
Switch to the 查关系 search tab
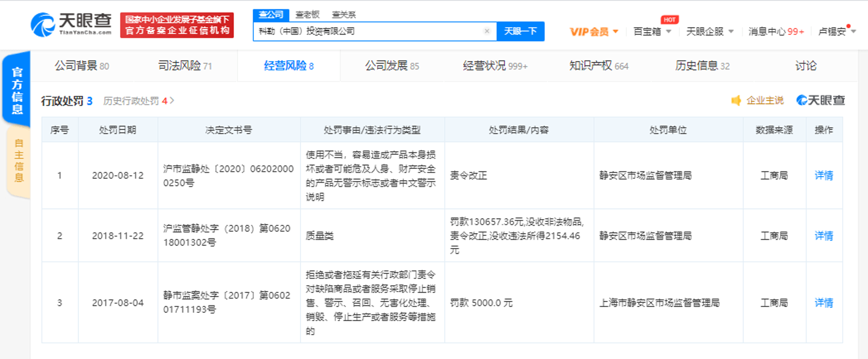pyautogui.click(x=344, y=15)
